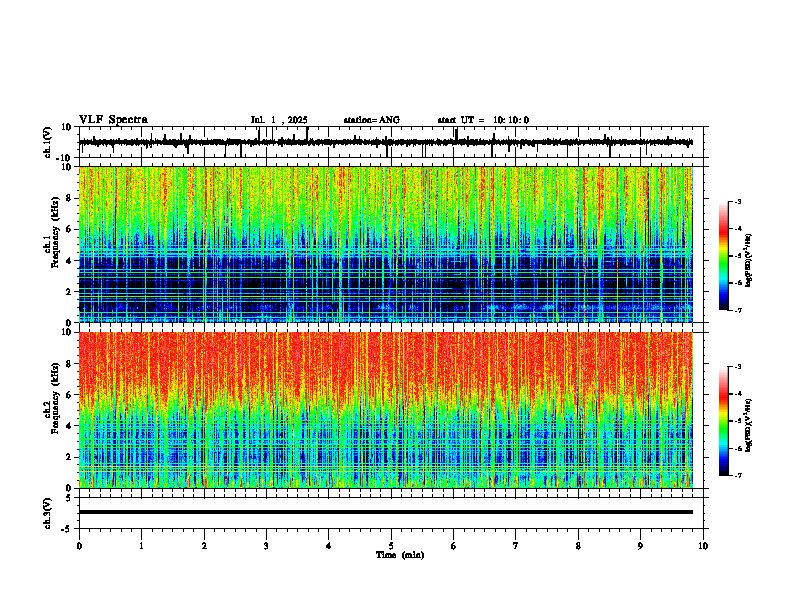792x612 pixels.
Task: Click time tick "6" on bottom axis
Action: point(454,546)
